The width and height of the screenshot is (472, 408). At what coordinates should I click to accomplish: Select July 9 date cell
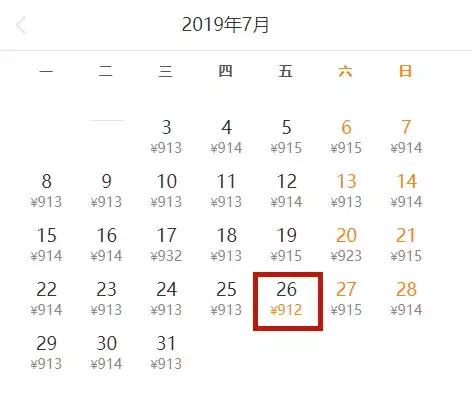tap(106, 191)
